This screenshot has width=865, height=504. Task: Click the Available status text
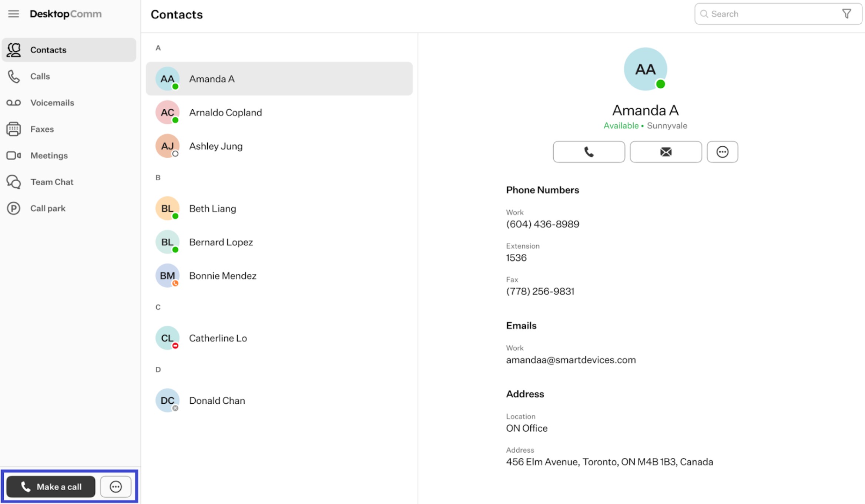pos(621,126)
